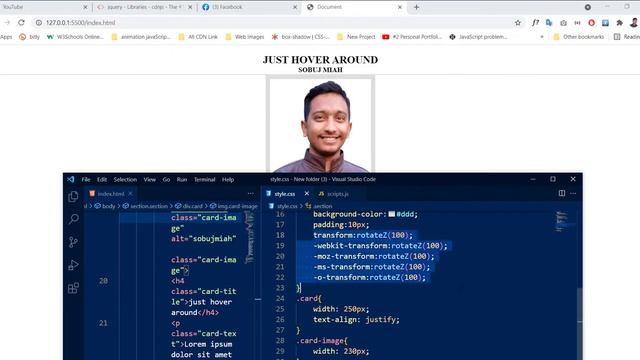640x360 pixels.
Task: Click the vertical scrollbar in style.css editor
Action: point(580,324)
